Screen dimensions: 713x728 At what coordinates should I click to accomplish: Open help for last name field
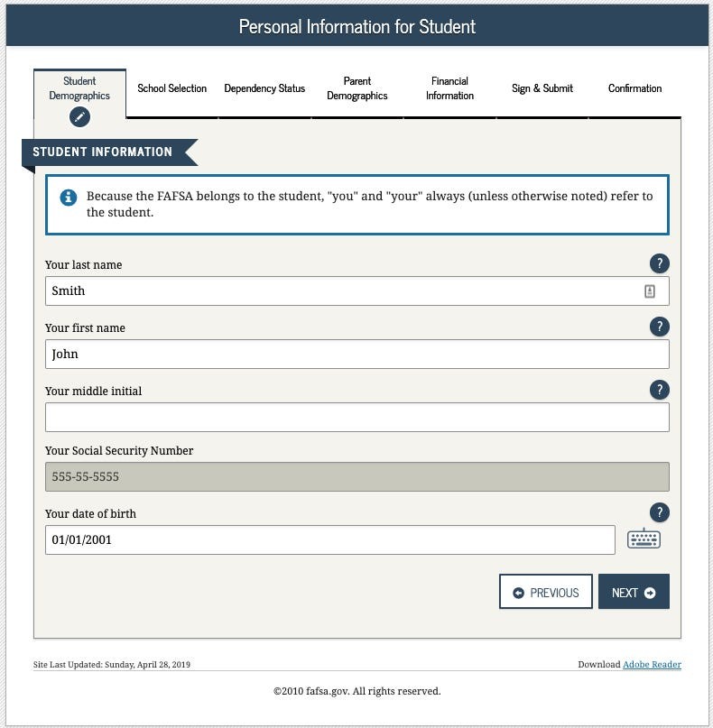(659, 263)
